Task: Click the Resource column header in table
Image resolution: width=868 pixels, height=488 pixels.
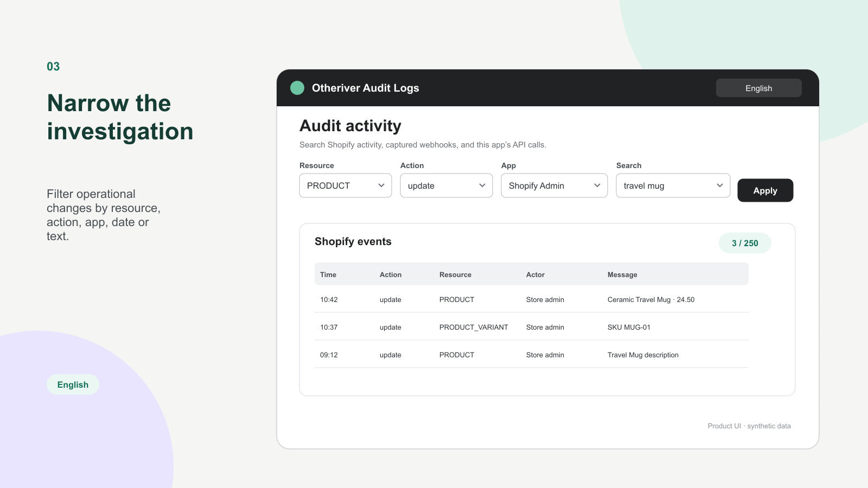Action: tap(455, 274)
